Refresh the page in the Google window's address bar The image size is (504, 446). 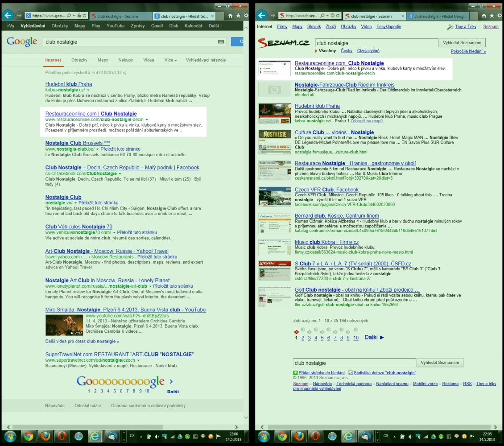pos(84,16)
